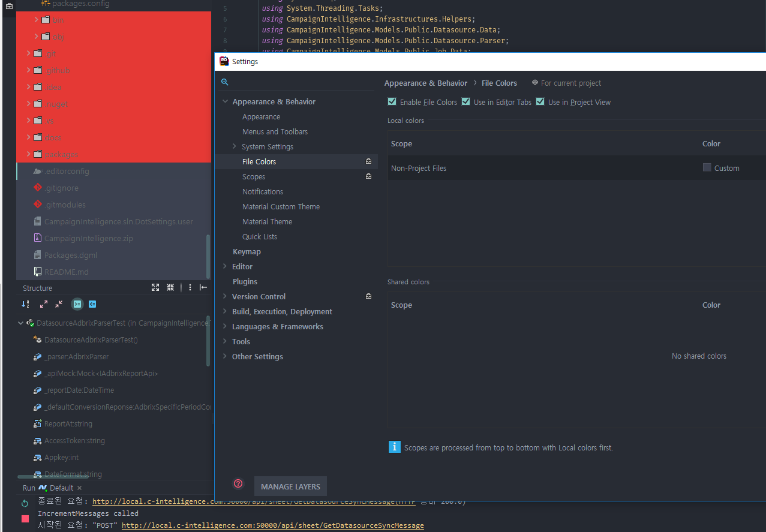766x532 pixels.
Task: Click the README.md file icon
Action: click(x=38, y=272)
